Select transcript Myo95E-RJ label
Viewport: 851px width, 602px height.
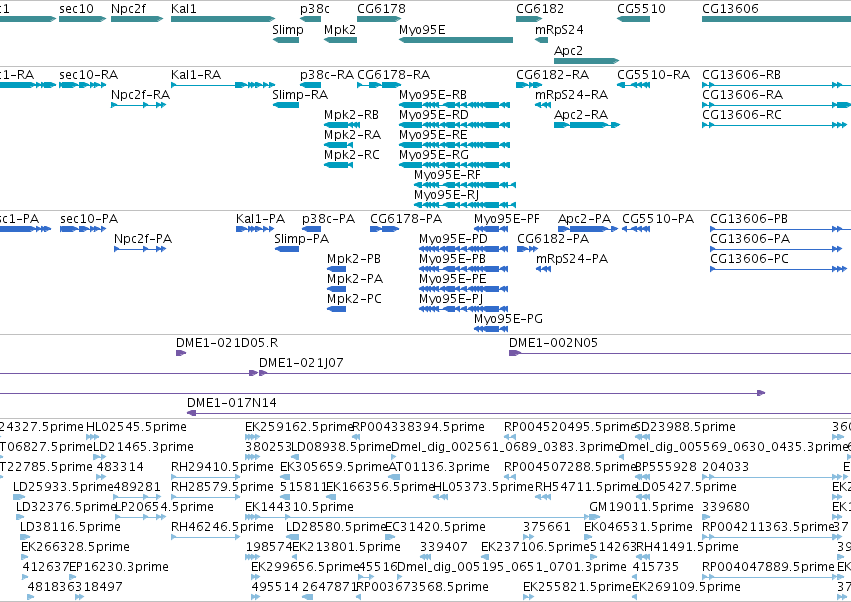pyautogui.click(x=446, y=195)
